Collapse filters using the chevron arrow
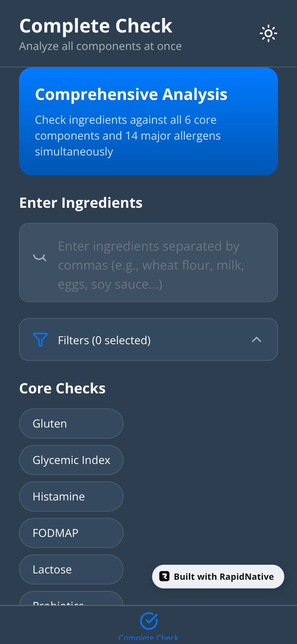 pos(257,340)
